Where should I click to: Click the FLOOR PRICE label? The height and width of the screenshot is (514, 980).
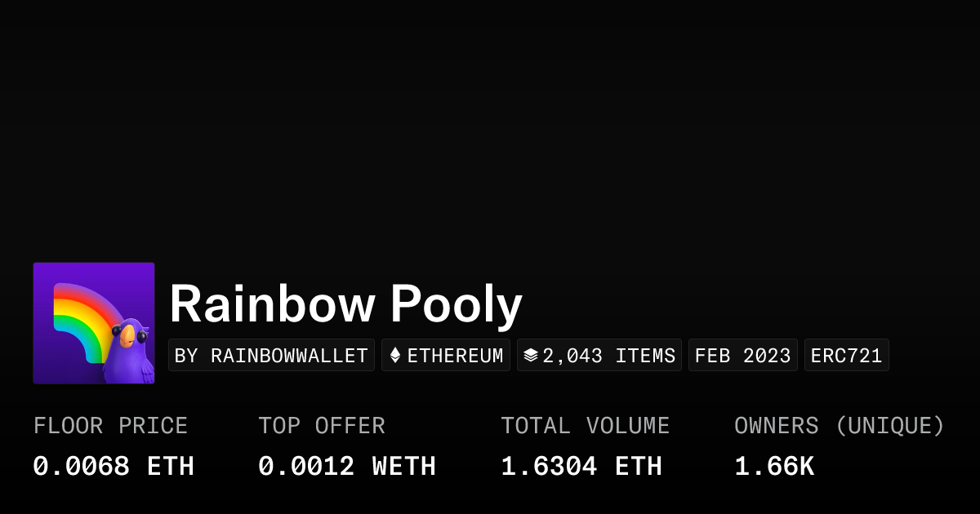pos(110,426)
